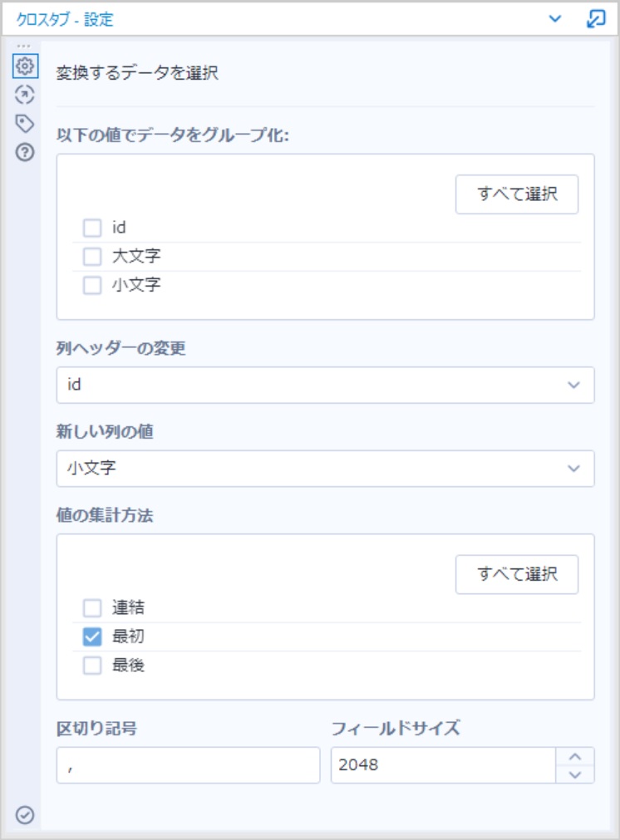Uncheck the 最初 aggregation checkbox
The image size is (620, 840).
pos(92,636)
